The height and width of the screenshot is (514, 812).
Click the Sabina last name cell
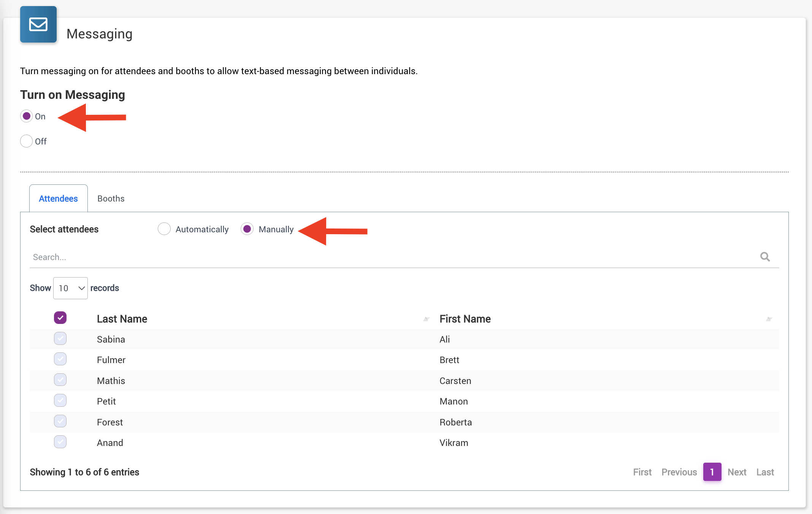coord(111,339)
